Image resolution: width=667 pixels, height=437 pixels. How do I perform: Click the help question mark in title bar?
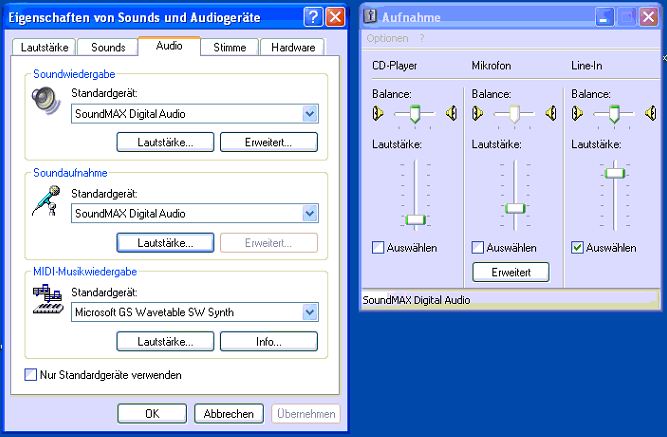(x=312, y=16)
